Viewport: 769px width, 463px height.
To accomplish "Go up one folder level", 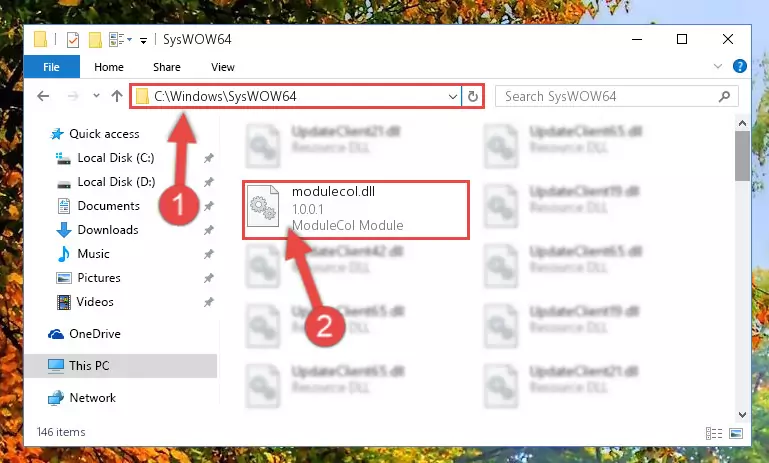I will 117,96.
